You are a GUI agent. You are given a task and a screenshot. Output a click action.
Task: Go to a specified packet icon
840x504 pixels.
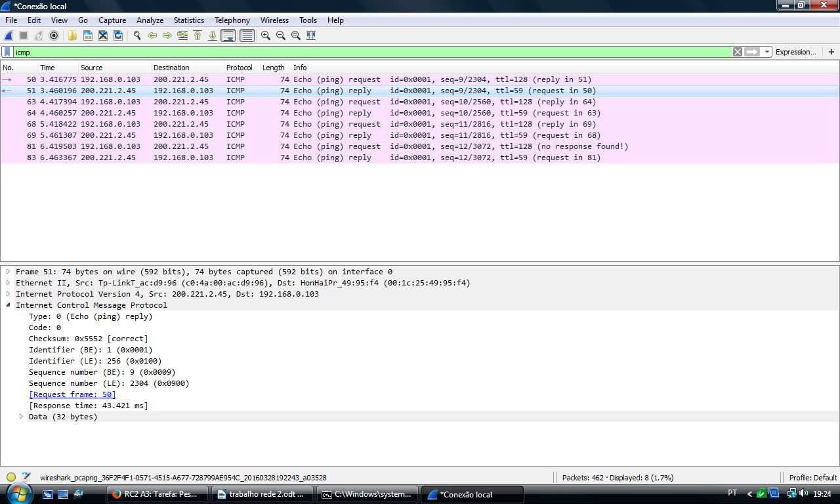tap(182, 35)
